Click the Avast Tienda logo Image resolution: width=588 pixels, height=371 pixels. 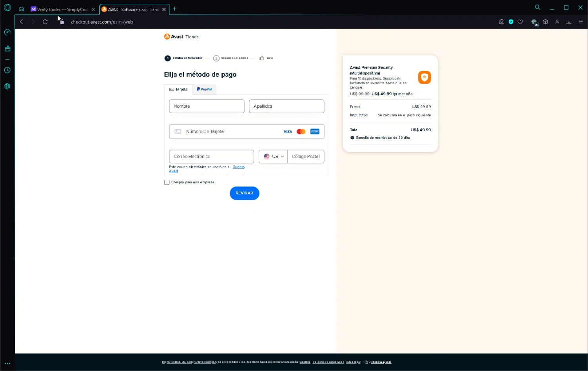point(181,37)
